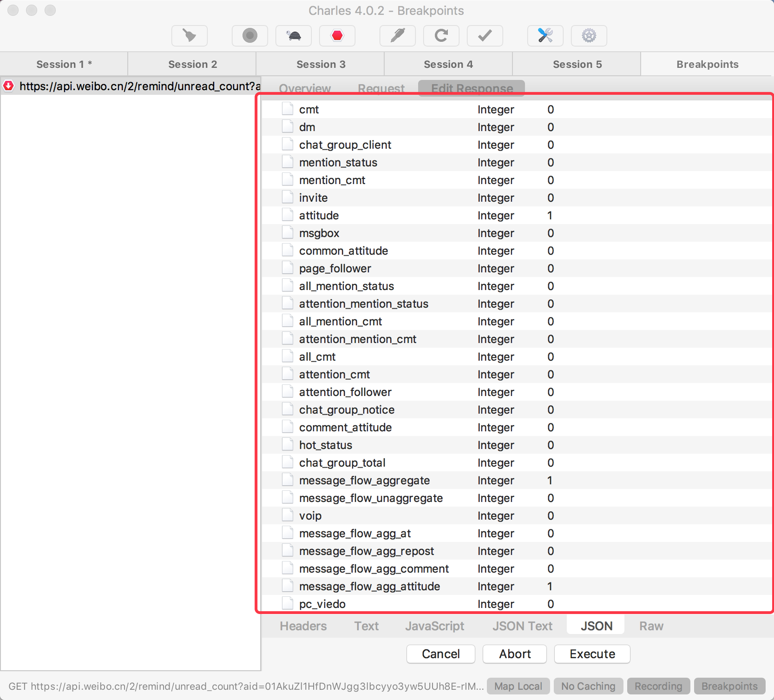Toggle the Recording circle toolbar button

coord(250,36)
